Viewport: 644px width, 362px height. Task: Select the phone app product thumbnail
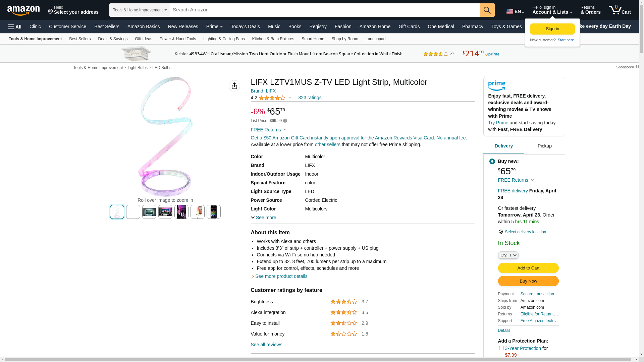pos(214,212)
